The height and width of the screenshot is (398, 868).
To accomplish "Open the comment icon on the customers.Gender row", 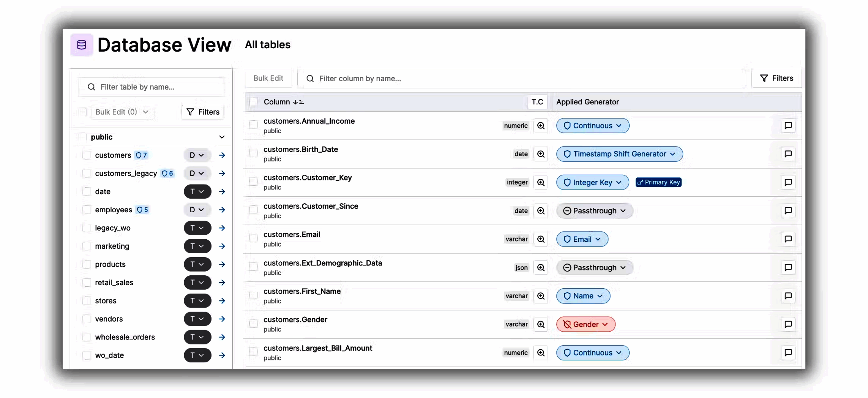I will point(788,324).
